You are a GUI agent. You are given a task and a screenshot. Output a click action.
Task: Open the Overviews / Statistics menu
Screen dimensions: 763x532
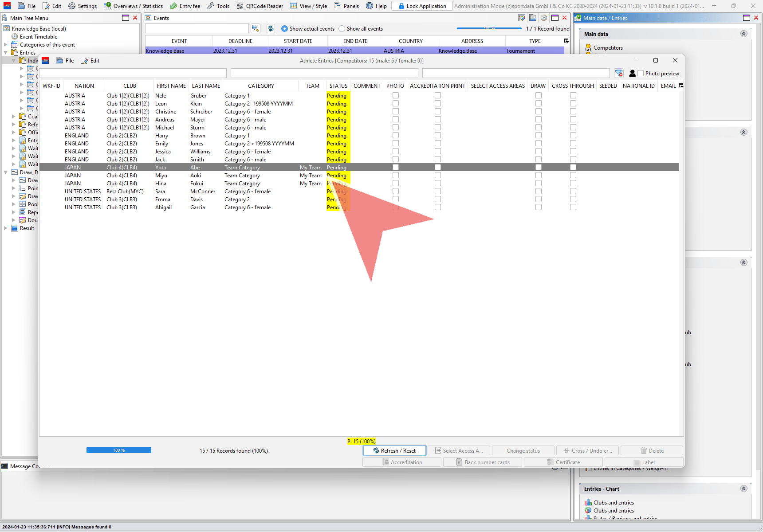(x=134, y=6)
